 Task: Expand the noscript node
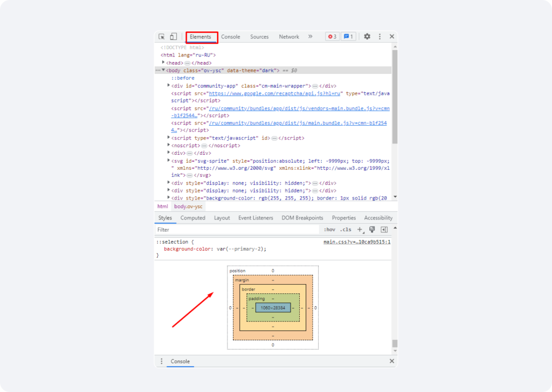[x=169, y=145]
